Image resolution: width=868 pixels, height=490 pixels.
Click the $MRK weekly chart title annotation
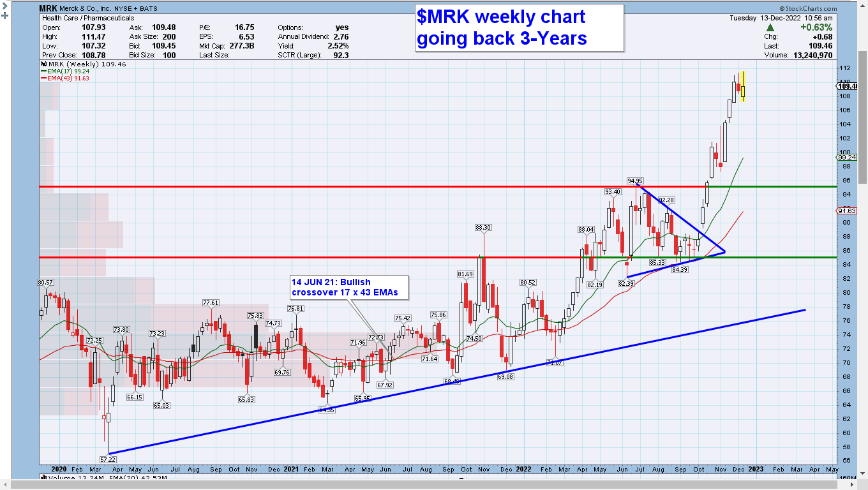(519, 27)
